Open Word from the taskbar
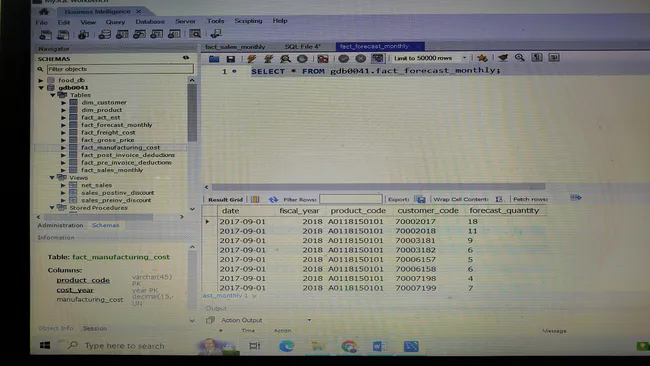Viewport: 650px width, 366px height. click(379, 346)
